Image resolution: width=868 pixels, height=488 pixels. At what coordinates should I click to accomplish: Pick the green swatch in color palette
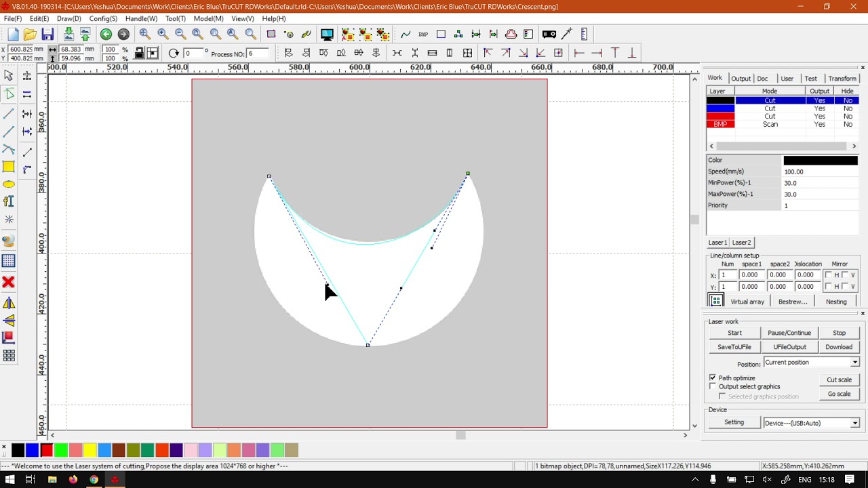point(61,450)
